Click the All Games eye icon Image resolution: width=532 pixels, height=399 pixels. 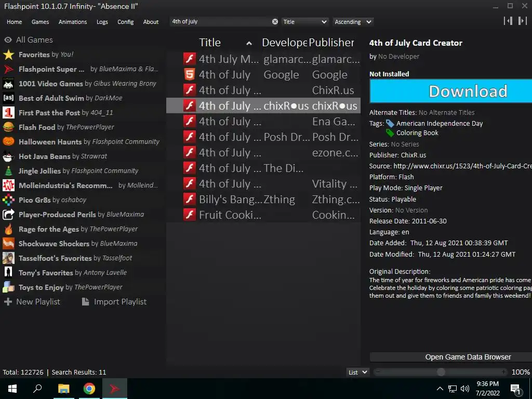(8, 39)
